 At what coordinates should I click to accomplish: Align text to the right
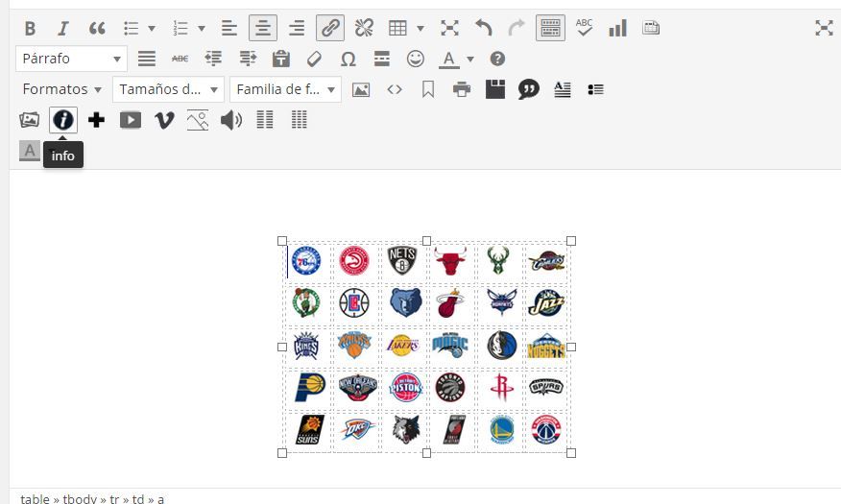point(296,28)
